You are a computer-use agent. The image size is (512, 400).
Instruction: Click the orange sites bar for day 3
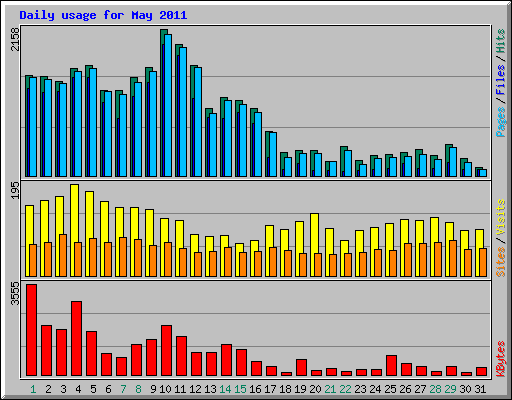(63, 256)
